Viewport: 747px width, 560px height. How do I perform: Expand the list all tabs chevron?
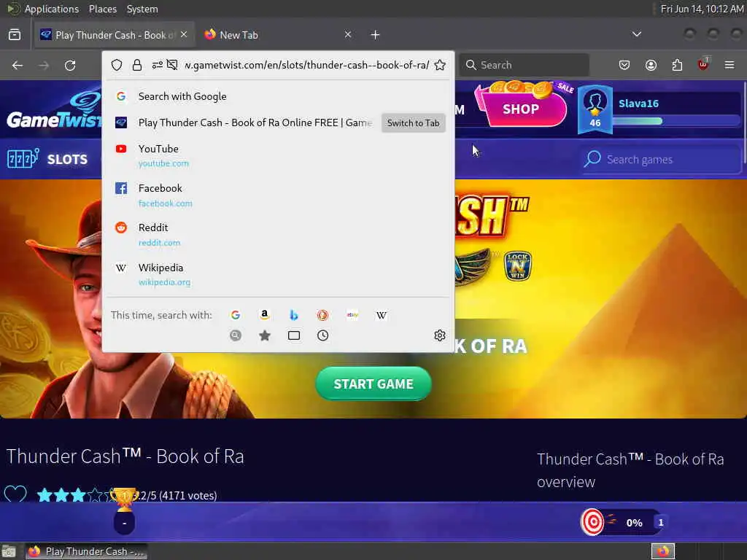[x=636, y=34]
